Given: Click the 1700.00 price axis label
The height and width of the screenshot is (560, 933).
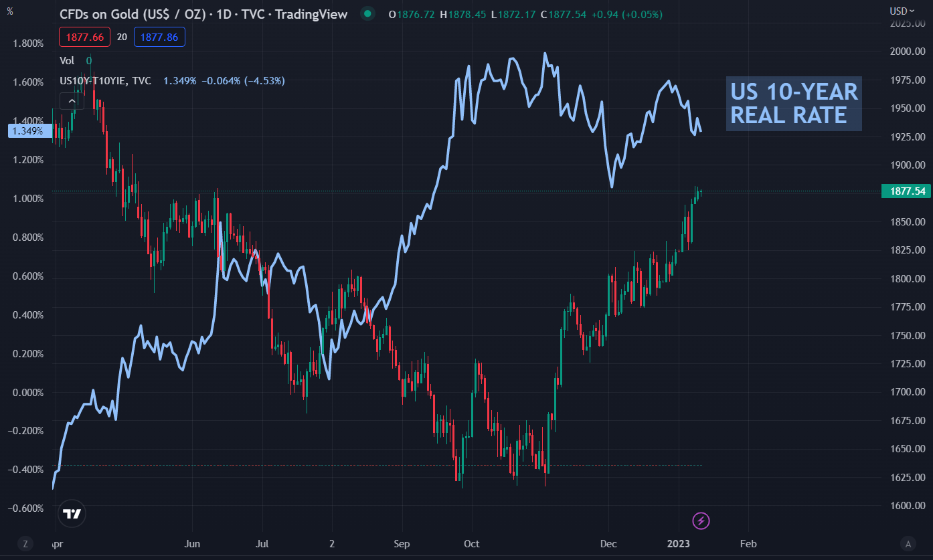Looking at the screenshot, I should [x=907, y=392].
